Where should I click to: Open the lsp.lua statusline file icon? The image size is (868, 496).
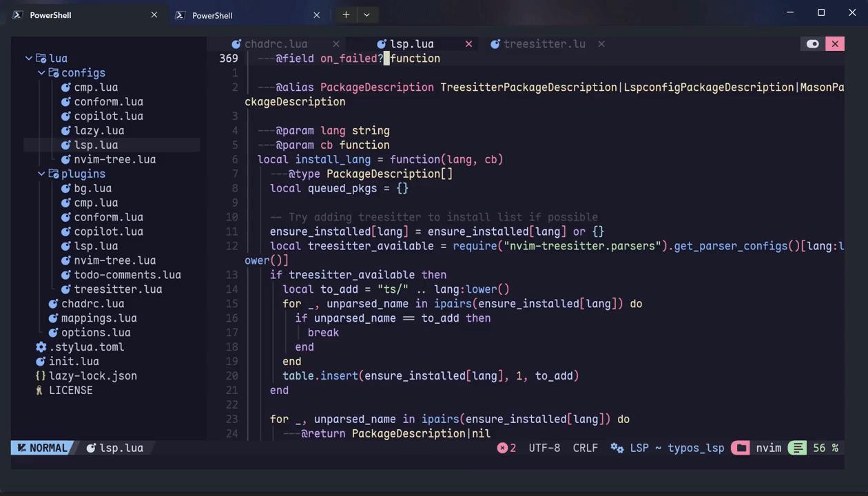point(92,448)
